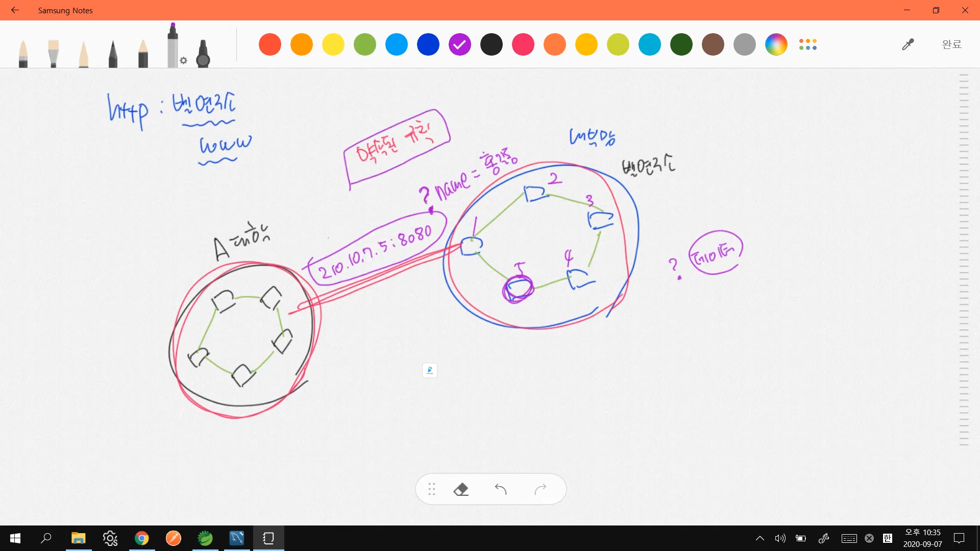Grab the floating toolbar drag handle

pos(432,489)
